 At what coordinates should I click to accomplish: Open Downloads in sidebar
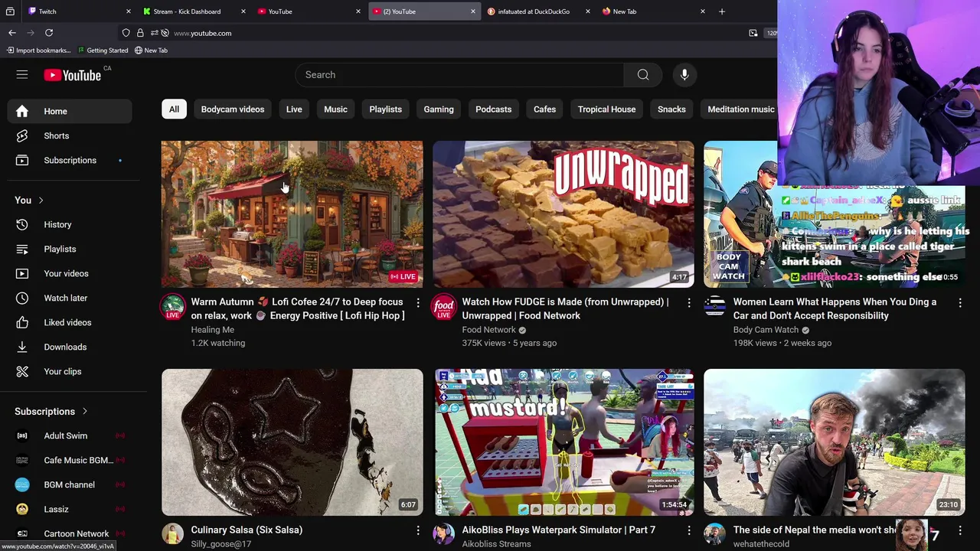[x=70, y=347]
